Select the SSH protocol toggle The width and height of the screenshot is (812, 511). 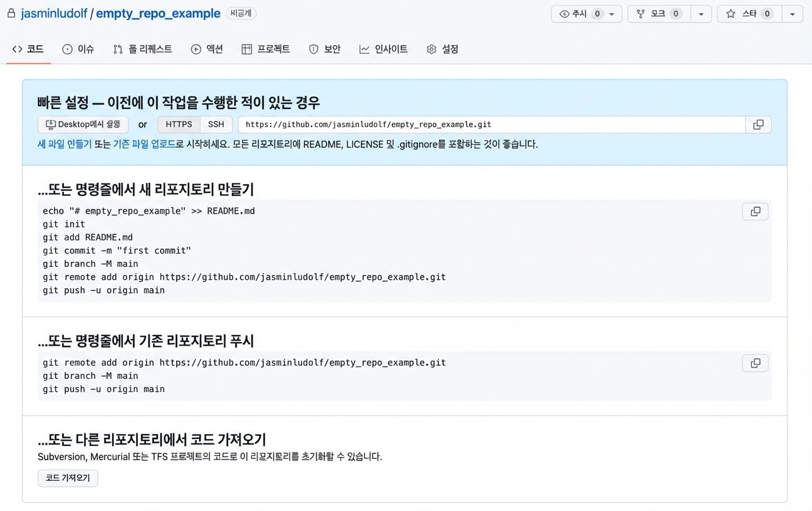216,125
